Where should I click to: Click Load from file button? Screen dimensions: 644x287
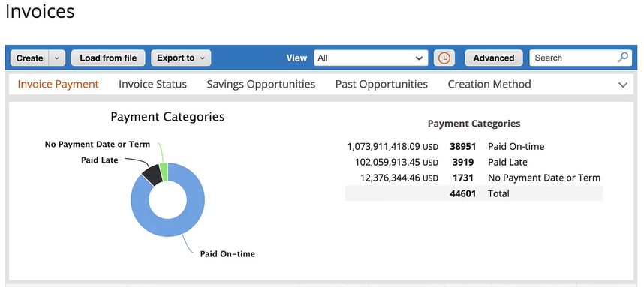click(108, 58)
